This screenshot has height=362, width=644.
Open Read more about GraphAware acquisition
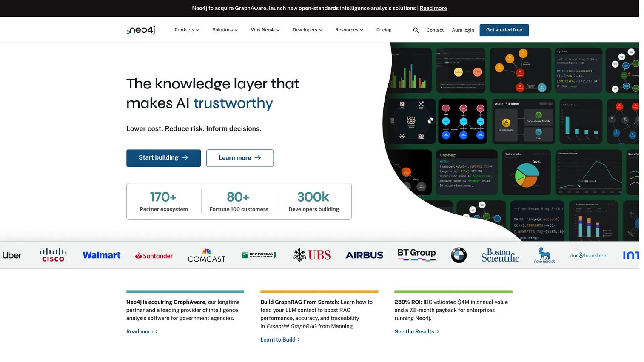142,332
